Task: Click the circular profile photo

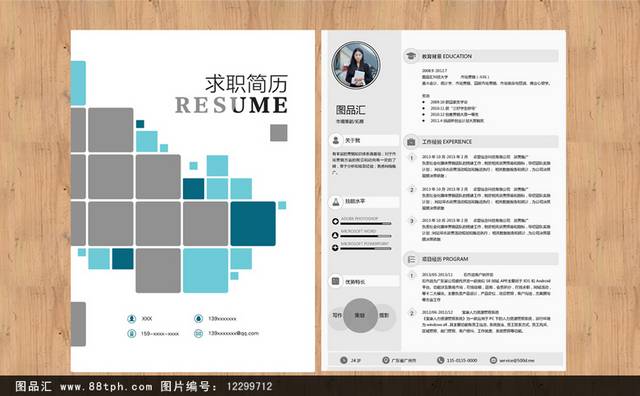Action: click(356, 65)
